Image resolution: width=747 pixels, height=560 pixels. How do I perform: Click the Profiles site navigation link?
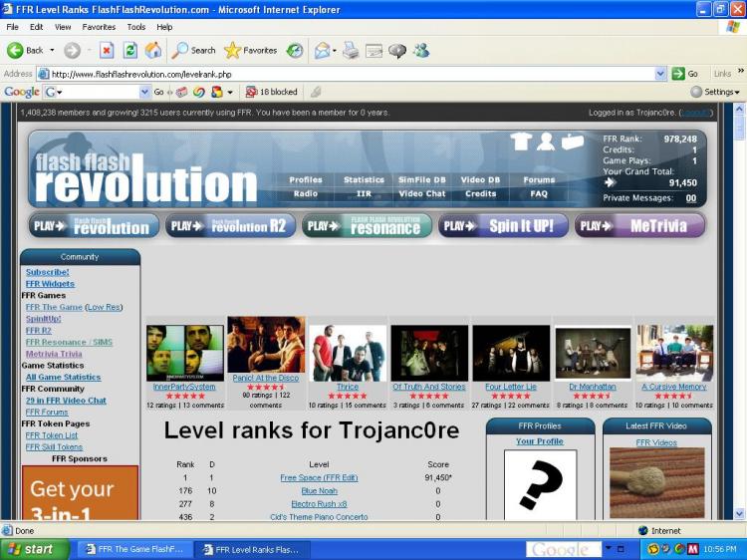point(306,179)
